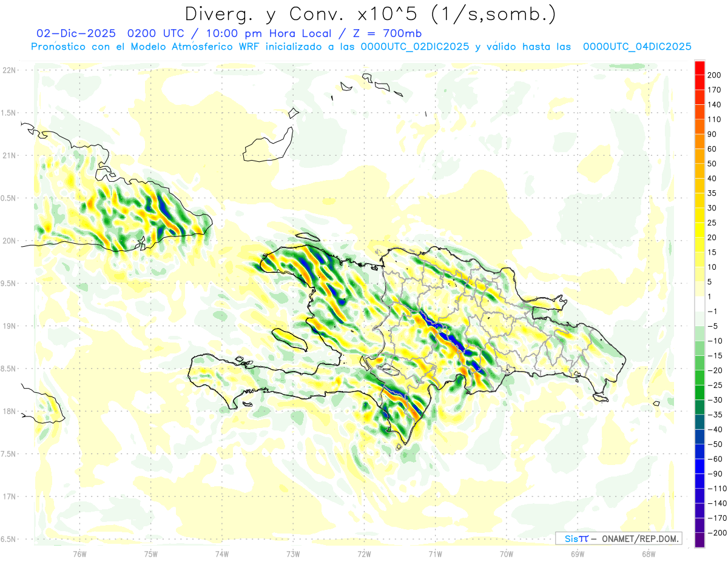Click the white swatch between 1 and -1
Image resolution: width=728 pixels, height=562 pixels.
[699, 304]
